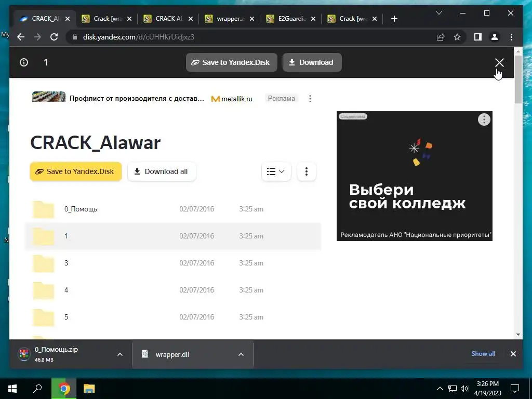Close the downloads bar
This screenshot has width=532, height=399.
pyautogui.click(x=513, y=354)
